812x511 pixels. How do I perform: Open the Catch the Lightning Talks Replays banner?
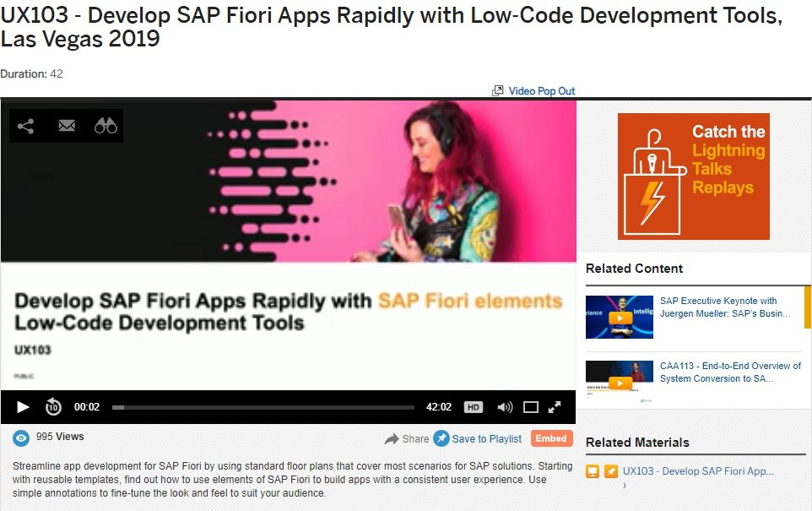click(x=694, y=177)
